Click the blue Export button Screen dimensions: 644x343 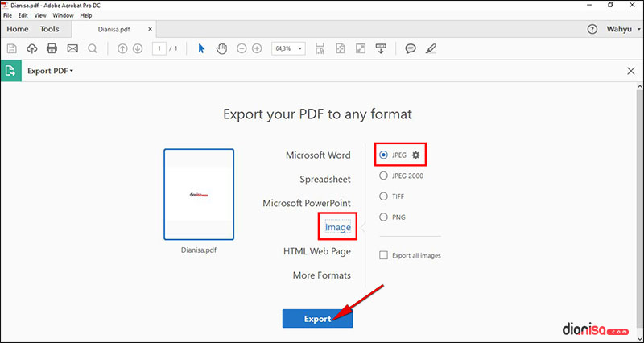click(x=317, y=319)
